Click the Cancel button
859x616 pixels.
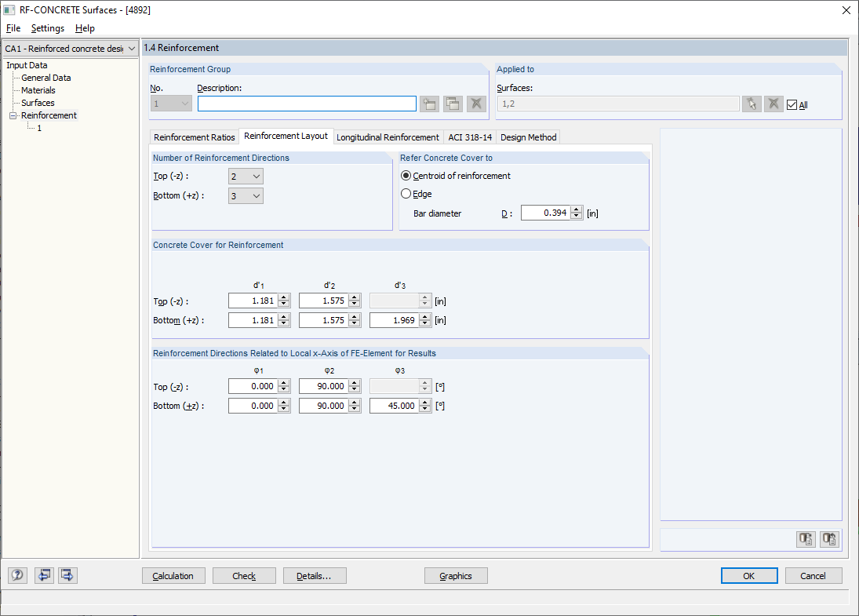point(813,576)
